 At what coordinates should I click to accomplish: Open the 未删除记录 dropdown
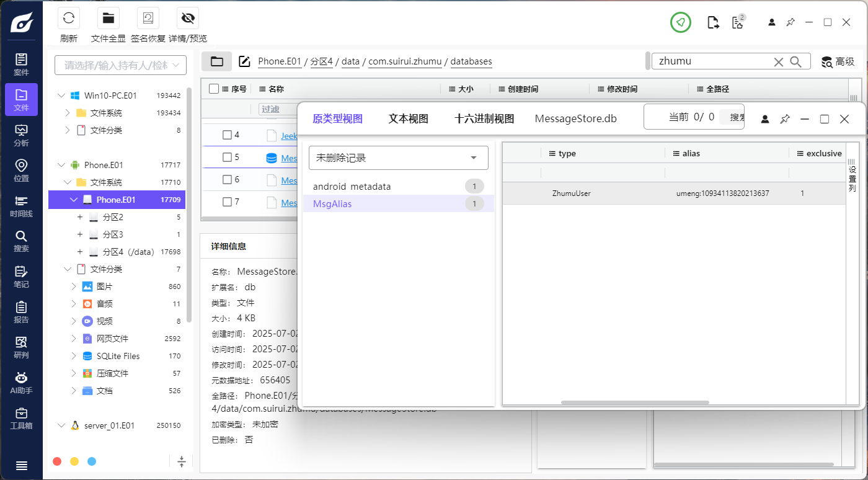[x=399, y=158]
